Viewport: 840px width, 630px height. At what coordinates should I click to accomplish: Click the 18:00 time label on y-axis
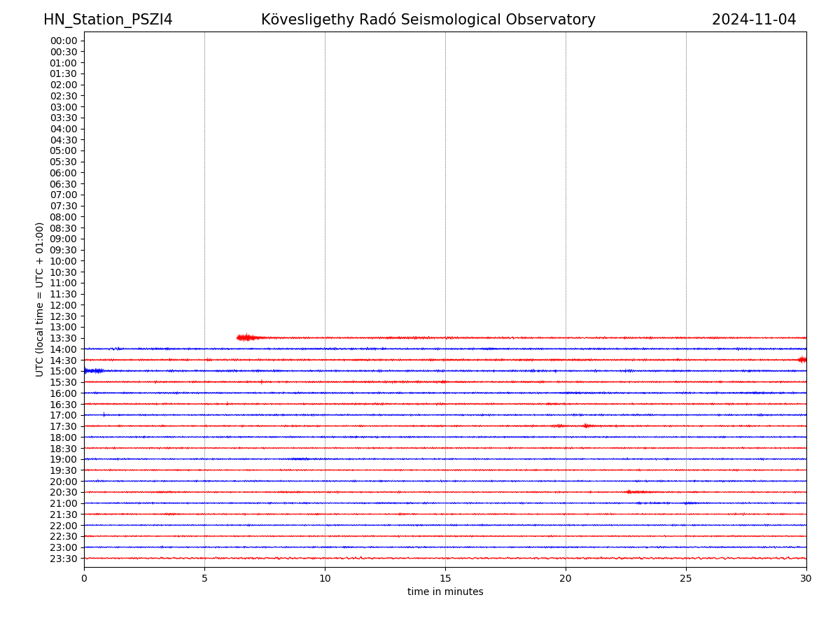64,437
